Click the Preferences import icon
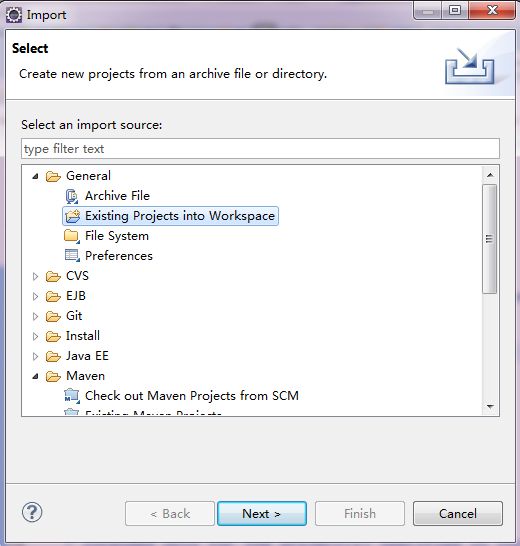The height and width of the screenshot is (546, 520). point(72,256)
